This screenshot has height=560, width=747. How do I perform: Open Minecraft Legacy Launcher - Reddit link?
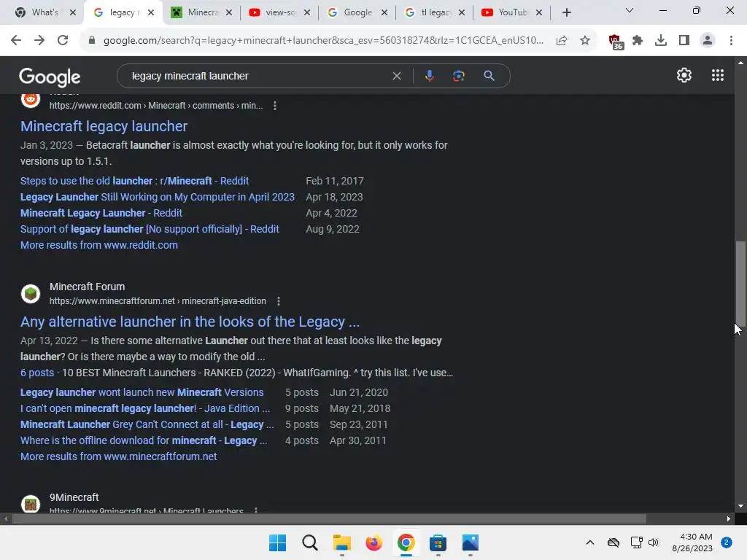click(x=101, y=213)
